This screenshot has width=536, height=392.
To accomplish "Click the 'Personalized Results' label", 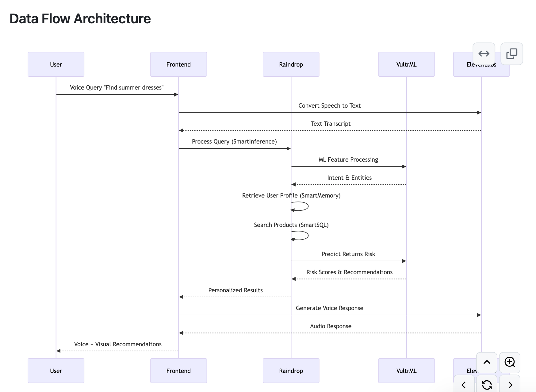I will [x=235, y=290].
